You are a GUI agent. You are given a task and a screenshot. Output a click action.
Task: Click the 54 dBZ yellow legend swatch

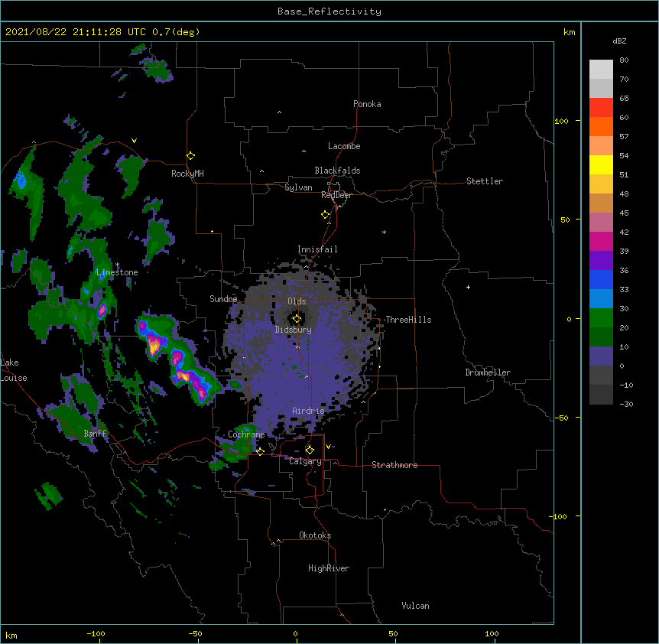(601, 164)
